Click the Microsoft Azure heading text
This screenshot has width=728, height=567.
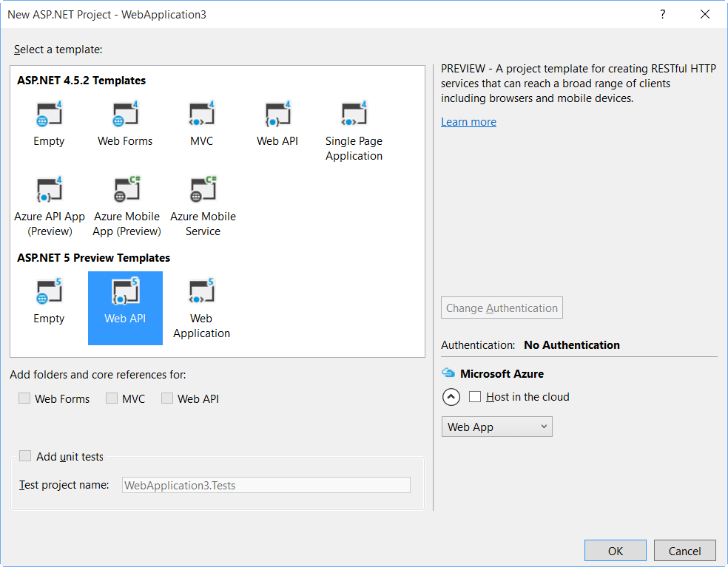coord(502,373)
